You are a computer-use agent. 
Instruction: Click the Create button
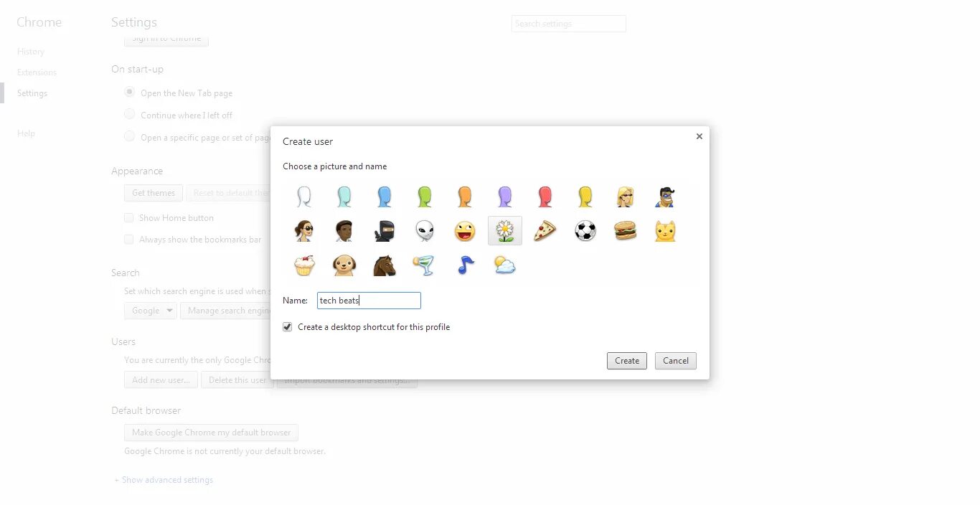[x=627, y=361]
